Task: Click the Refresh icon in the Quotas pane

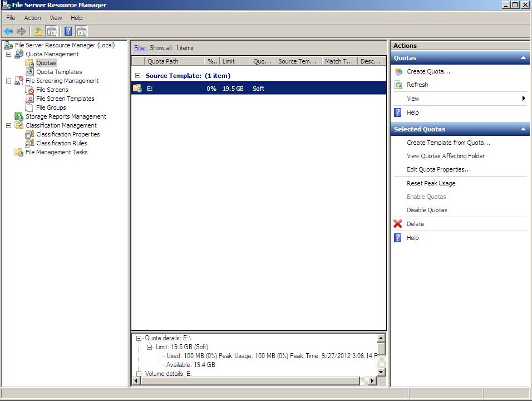Action: pyautogui.click(x=397, y=85)
